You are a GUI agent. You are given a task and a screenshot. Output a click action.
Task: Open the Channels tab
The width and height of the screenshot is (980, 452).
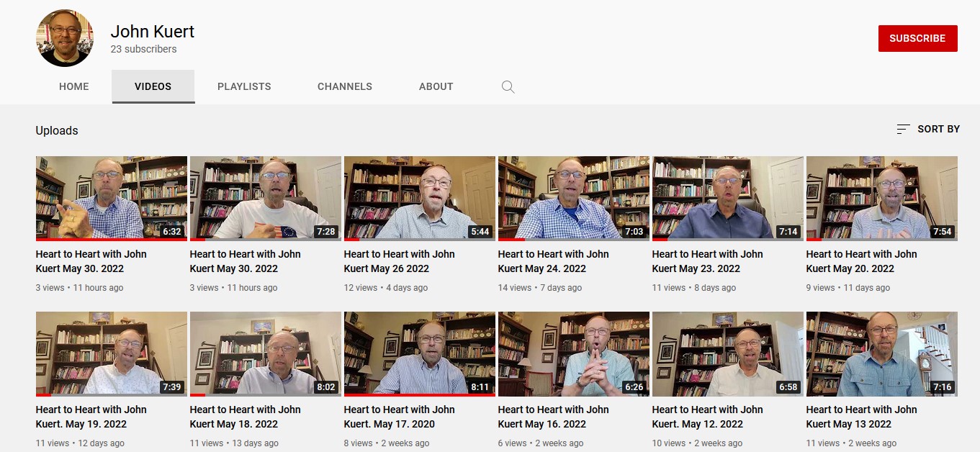(x=345, y=86)
